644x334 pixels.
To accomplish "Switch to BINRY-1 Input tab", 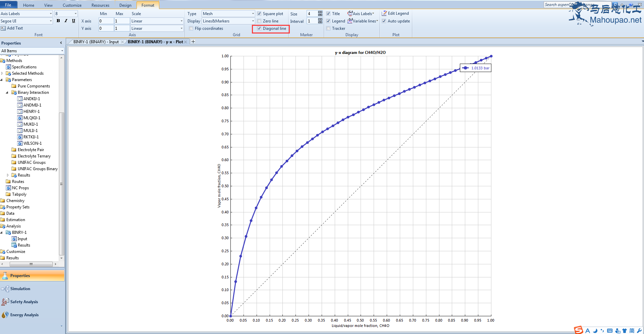I will (x=96, y=42).
